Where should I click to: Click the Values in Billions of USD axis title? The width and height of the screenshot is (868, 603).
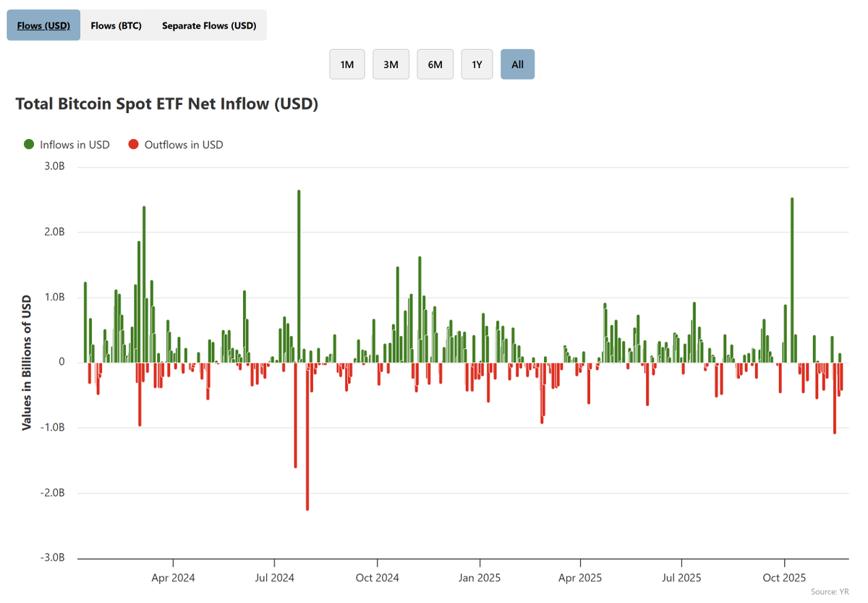[x=27, y=363]
